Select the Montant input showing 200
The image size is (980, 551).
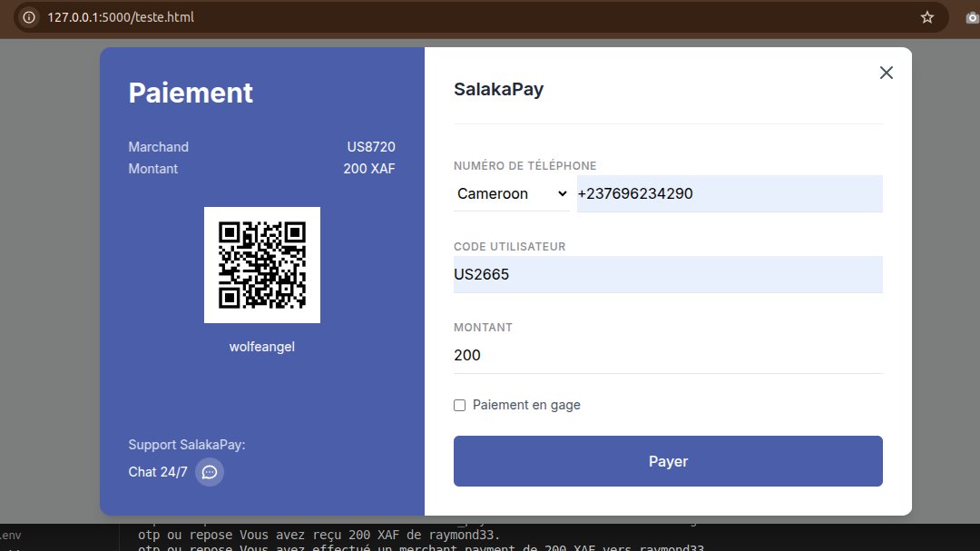point(668,355)
